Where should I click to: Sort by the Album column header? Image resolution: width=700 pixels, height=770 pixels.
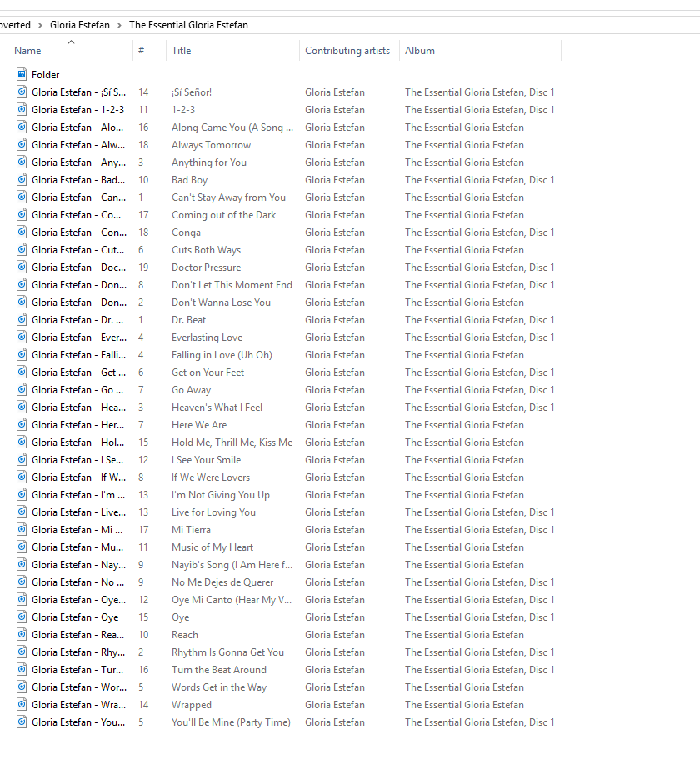[x=419, y=51]
